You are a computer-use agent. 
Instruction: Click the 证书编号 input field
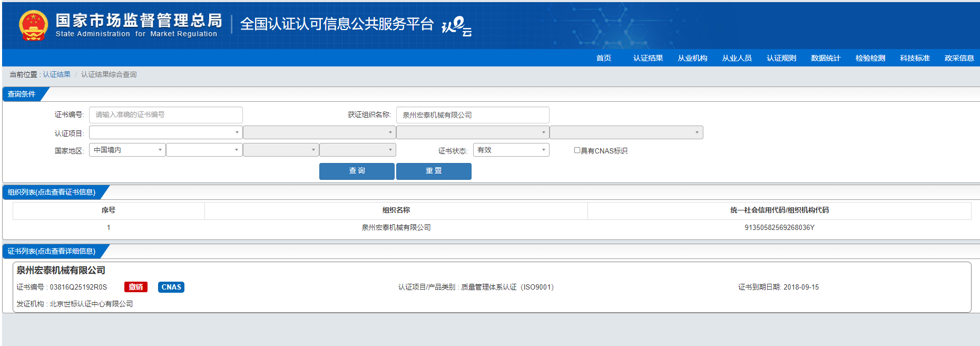click(x=165, y=114)
